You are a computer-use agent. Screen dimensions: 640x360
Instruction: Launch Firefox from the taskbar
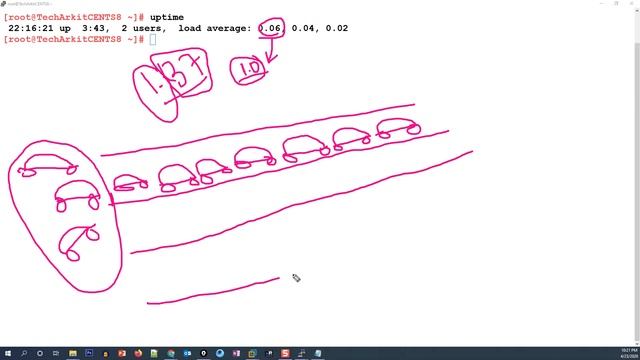tap(138, 353)
